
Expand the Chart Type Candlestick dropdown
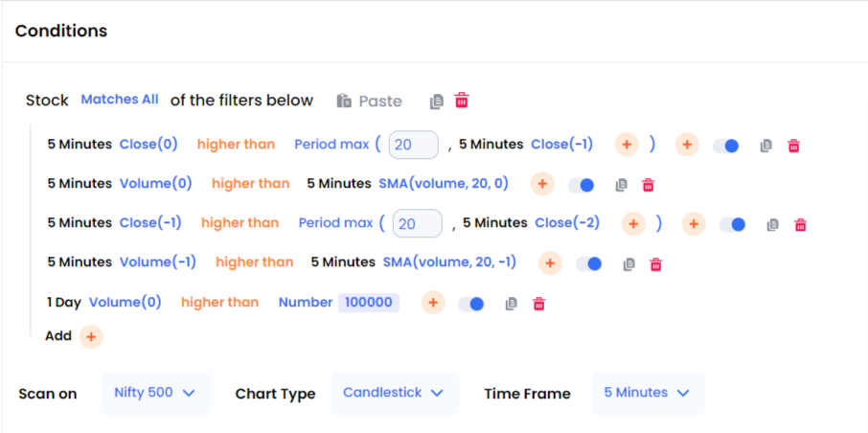click(x=395, y=393)
